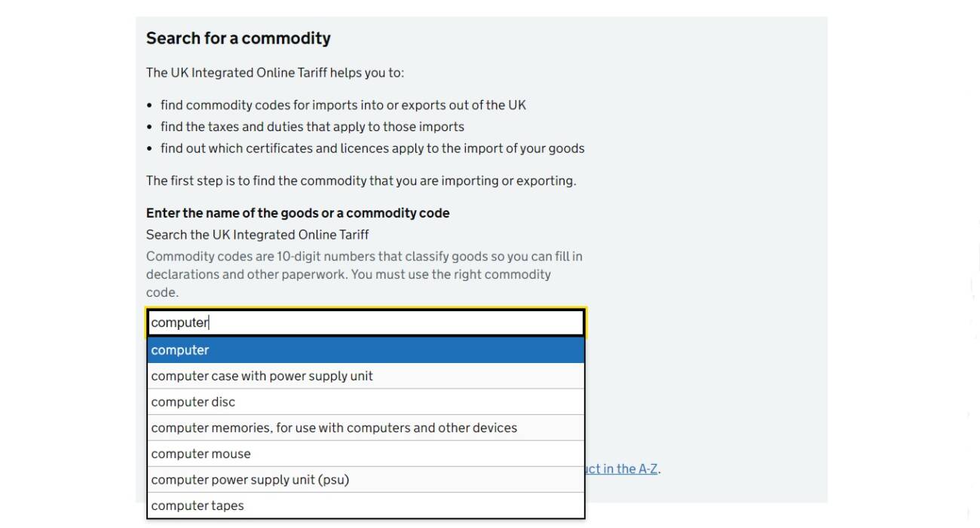Click 'The UK Integrated Online Tariff helps' sentence
The height and width of the screenshot is (528, 980).
pos(275,73)
